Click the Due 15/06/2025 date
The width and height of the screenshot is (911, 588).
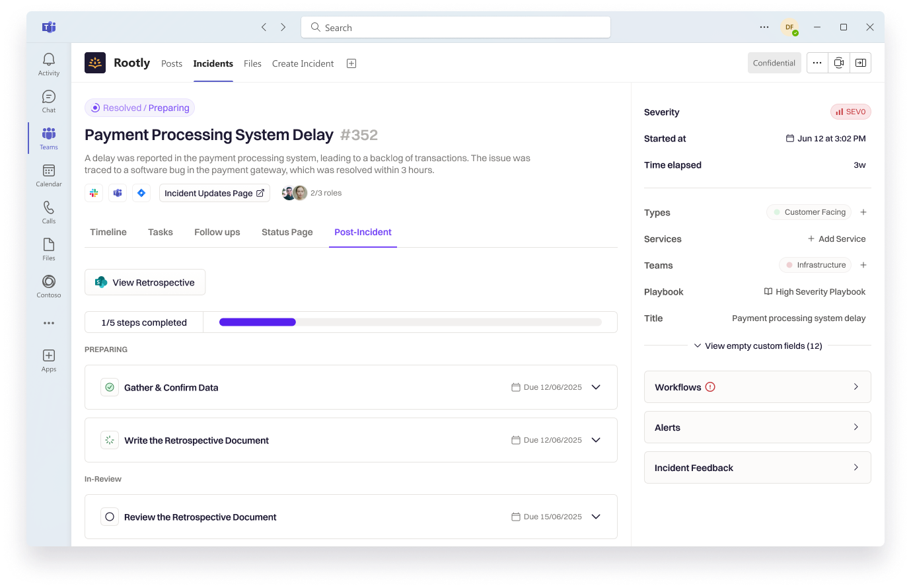tap(546, 517)
